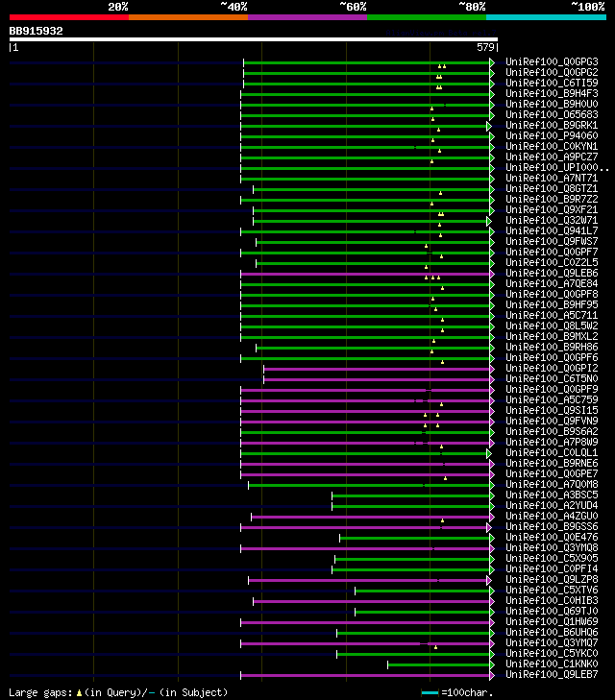Select the UniRef100_A4ZGU0 label
The height and width of the screenshot is (700, 615).
coord(552,516)
